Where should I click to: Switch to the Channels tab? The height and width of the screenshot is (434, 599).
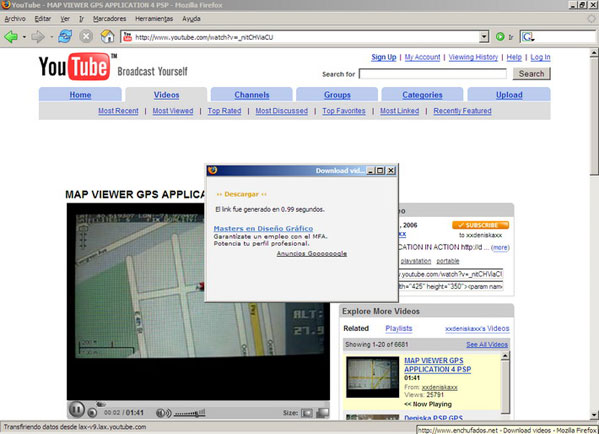click(252, 95)
